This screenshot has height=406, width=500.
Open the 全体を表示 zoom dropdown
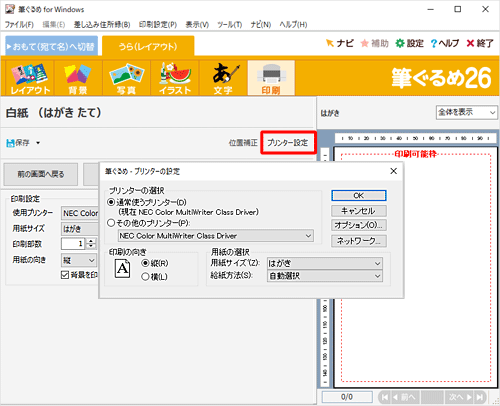(x=467, y=112)
